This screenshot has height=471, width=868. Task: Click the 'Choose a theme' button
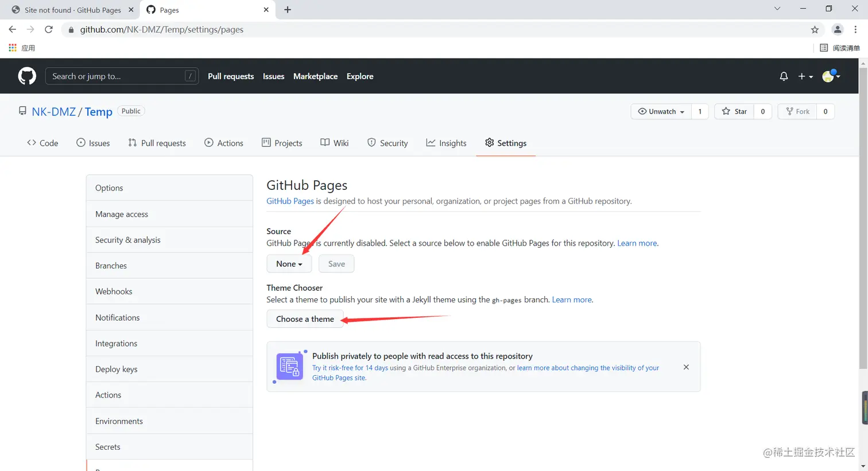305,319
